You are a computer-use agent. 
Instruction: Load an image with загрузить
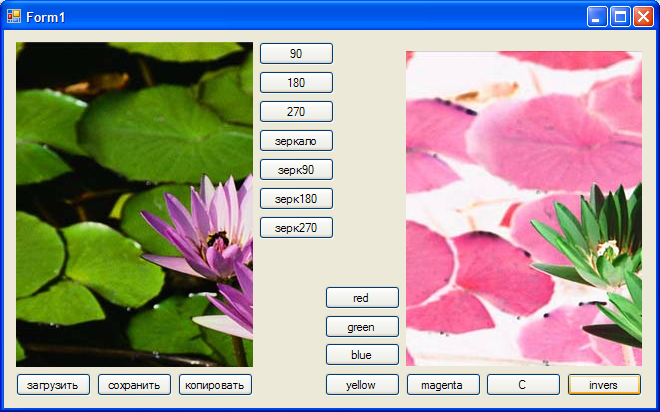coord(53,385)
